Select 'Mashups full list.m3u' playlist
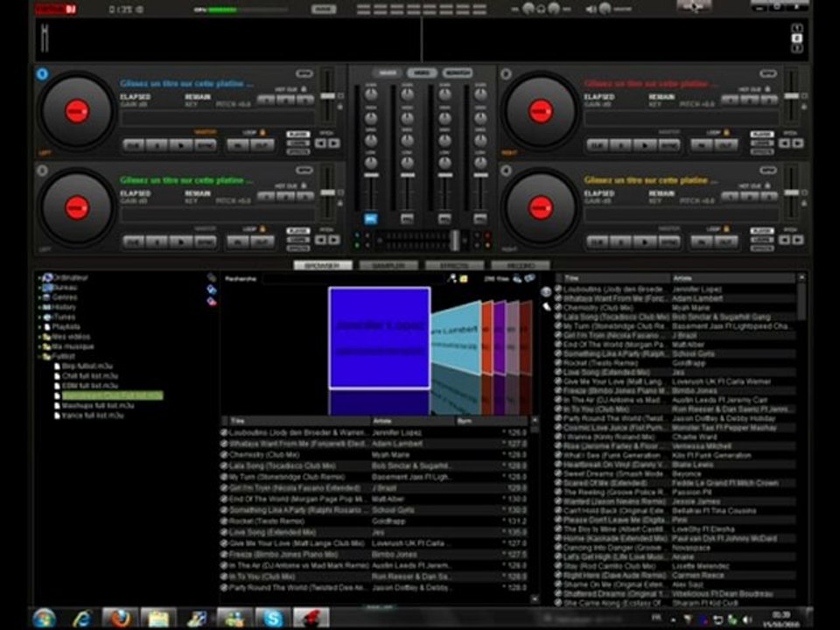Screen dimensions: 840x630 (x=97, y=405)
